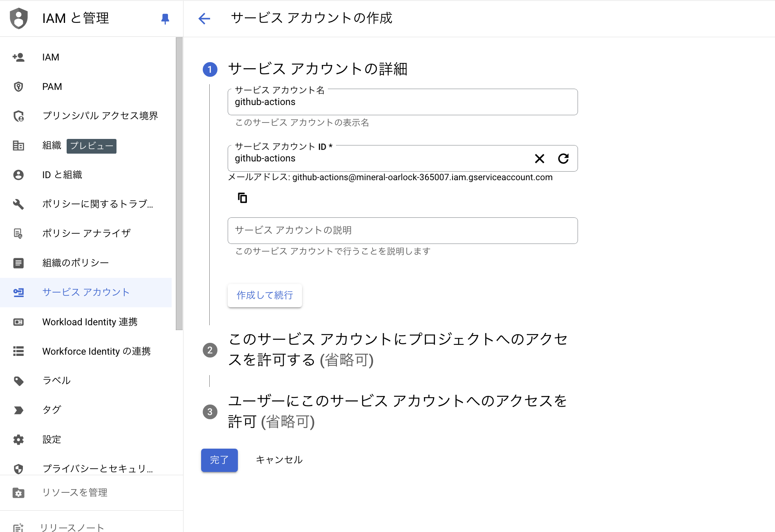Viewport: 775px width, 532px height.
Task: Select サービス アカウント in the sidebar
Action: (x=86, y=293)
